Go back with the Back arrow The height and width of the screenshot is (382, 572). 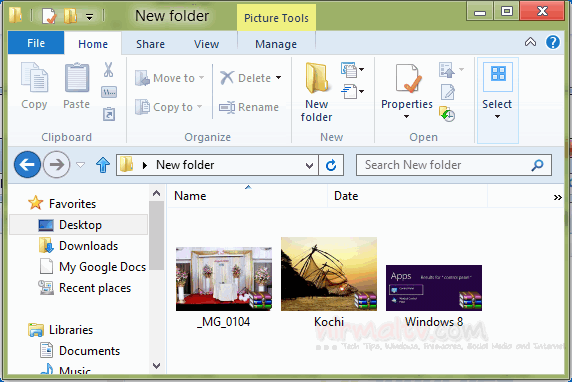point(27,165)
